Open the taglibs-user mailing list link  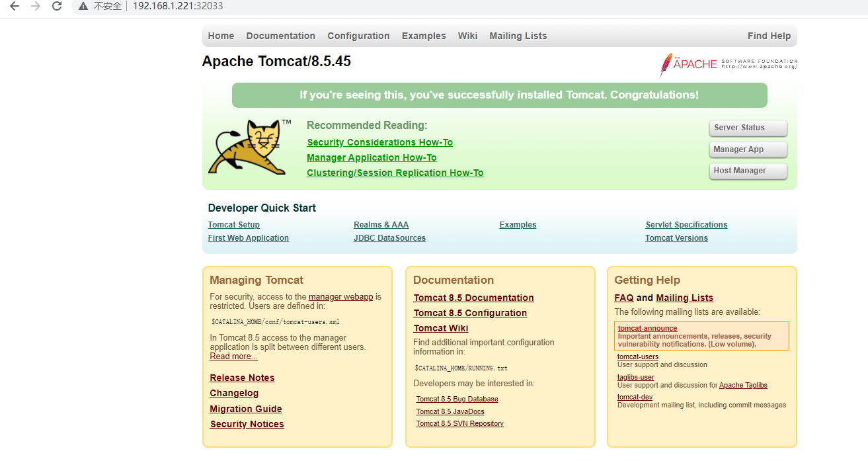pyautogui.click(x=636, y=377)
